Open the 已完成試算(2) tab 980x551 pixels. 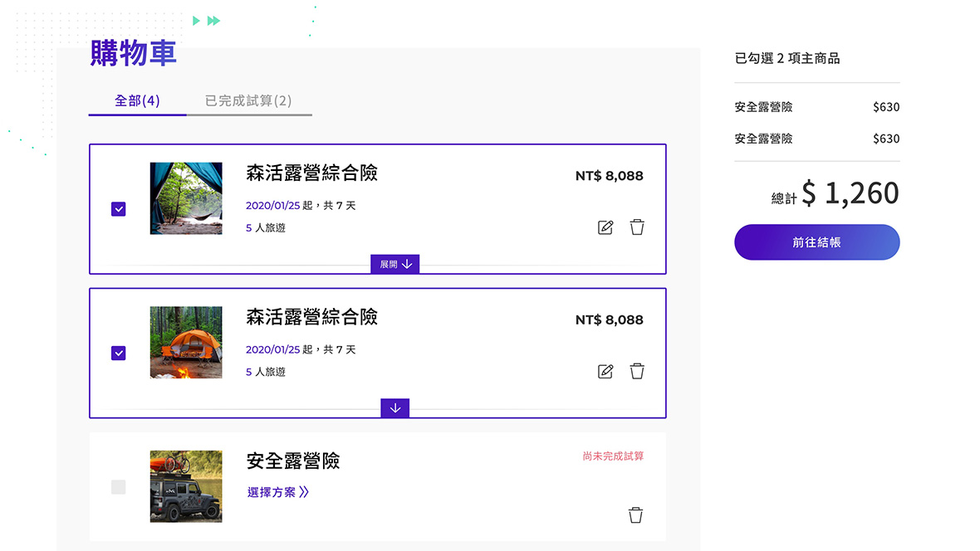point(248,101)
